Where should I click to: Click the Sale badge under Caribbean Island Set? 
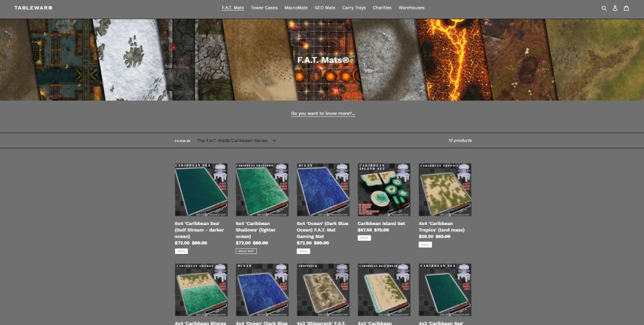[x=364, y=238]
